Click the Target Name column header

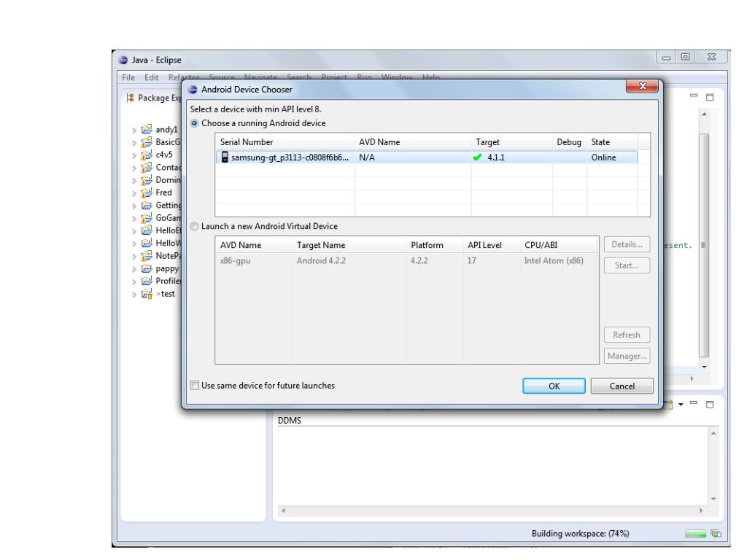pyautogui.click(x=349, y=245)
